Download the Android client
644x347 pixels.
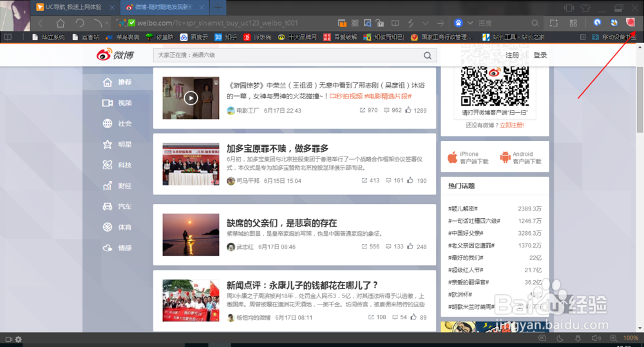tap(520, 157)
